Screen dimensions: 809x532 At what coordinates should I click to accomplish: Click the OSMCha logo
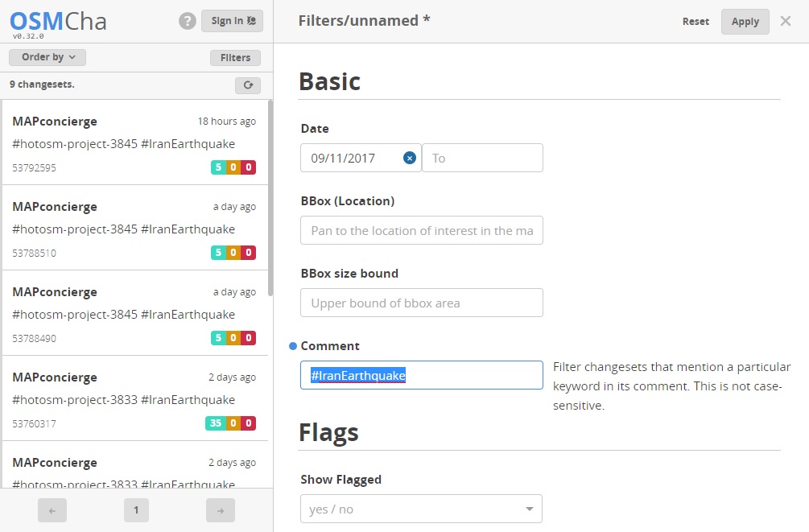(x=58, y=23)
